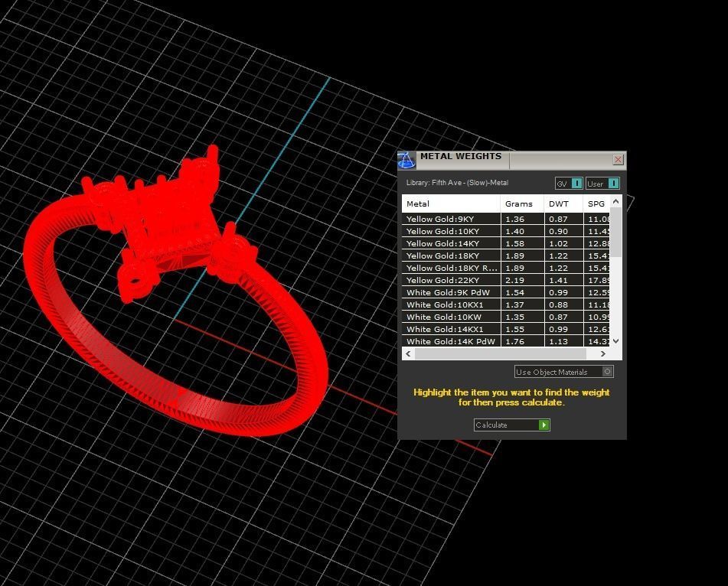Click table scroll down arrow

coord(615,341)
